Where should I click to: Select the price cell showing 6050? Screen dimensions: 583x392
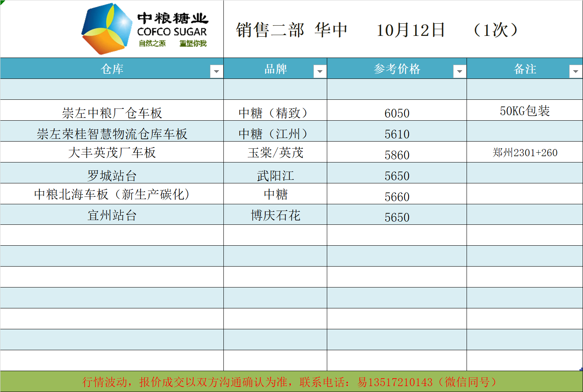point(397,113)
